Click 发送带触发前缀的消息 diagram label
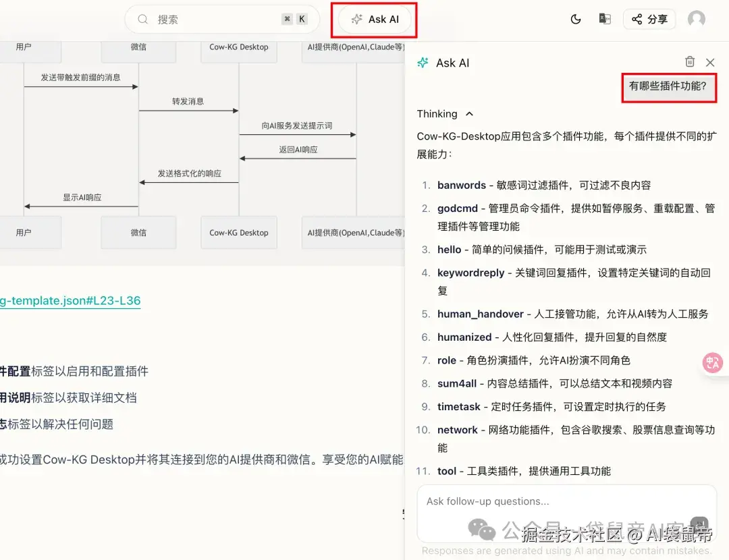 [x=80, y=77]
